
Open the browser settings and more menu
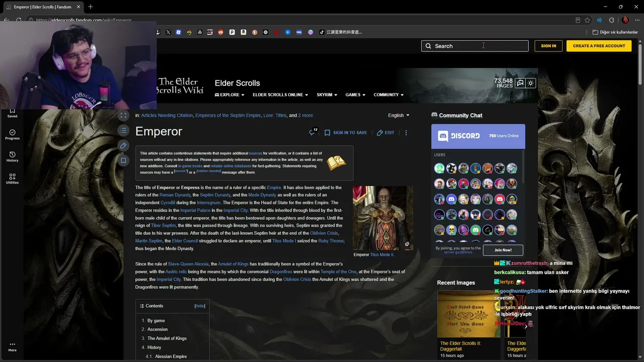click(x=637, y=20)
